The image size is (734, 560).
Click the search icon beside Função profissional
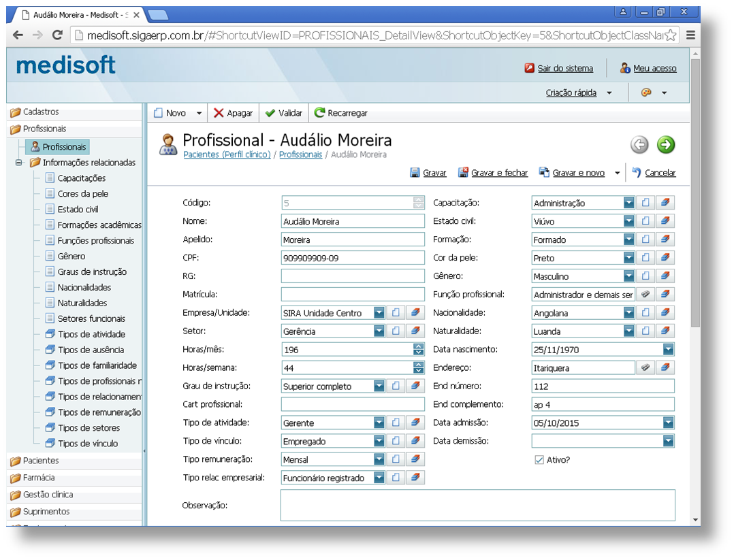[x=645, y=295]
